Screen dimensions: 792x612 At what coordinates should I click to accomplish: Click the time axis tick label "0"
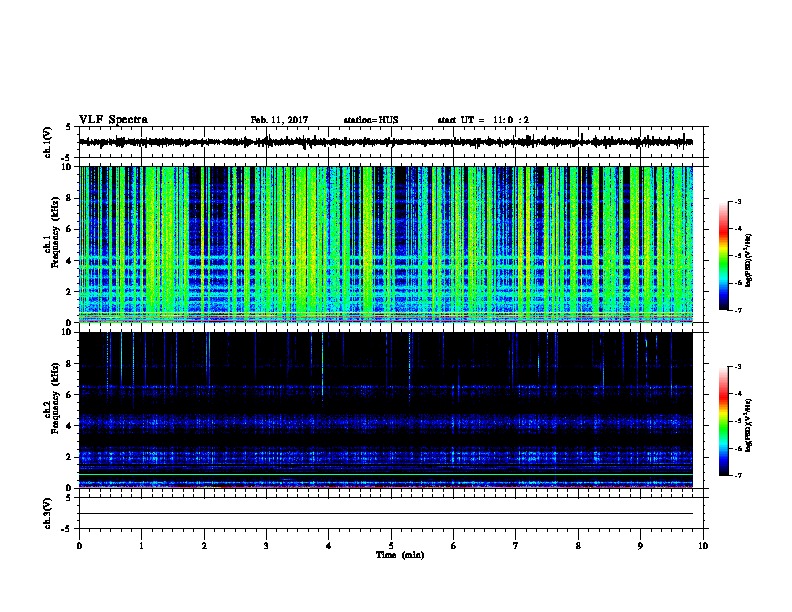coord(79,545)
